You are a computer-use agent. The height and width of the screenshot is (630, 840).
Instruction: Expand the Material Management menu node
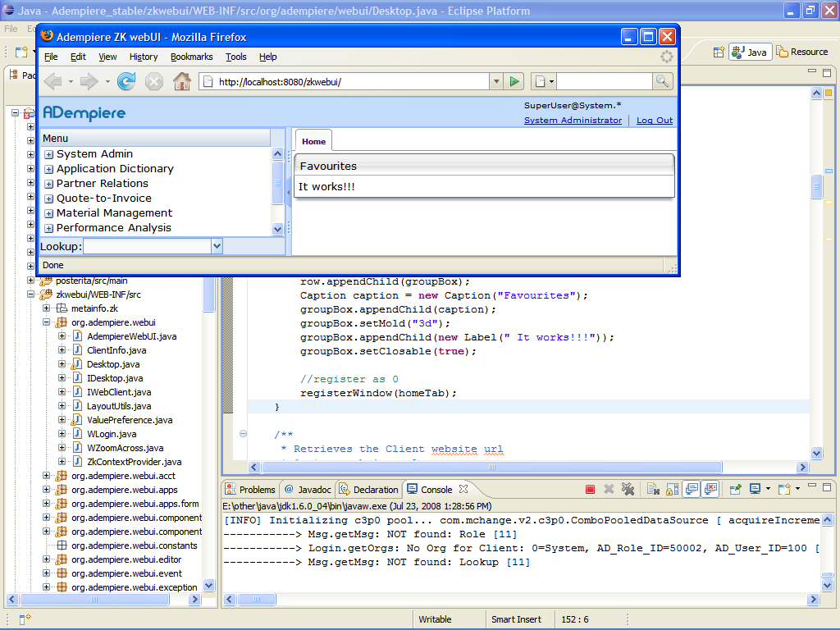48,213
